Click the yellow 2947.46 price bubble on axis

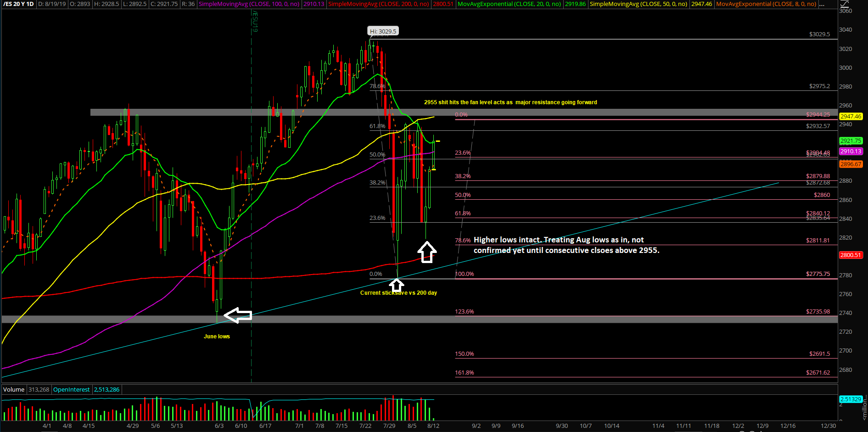tap(851, 117)
